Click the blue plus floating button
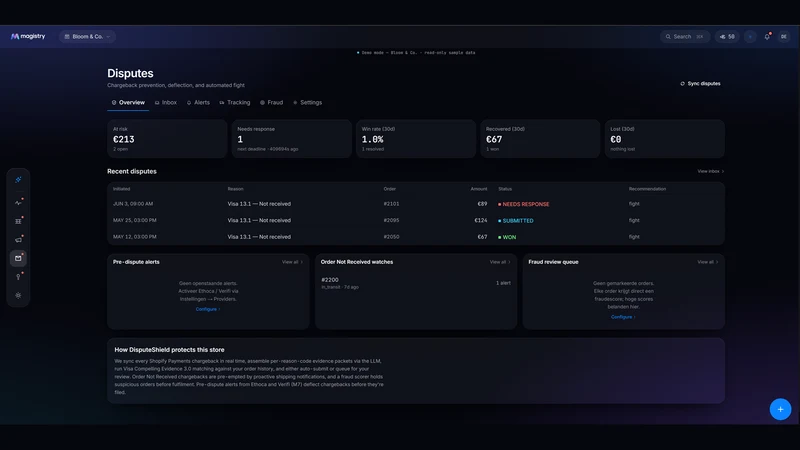The image size is (800, 450). tap(780, 409)
